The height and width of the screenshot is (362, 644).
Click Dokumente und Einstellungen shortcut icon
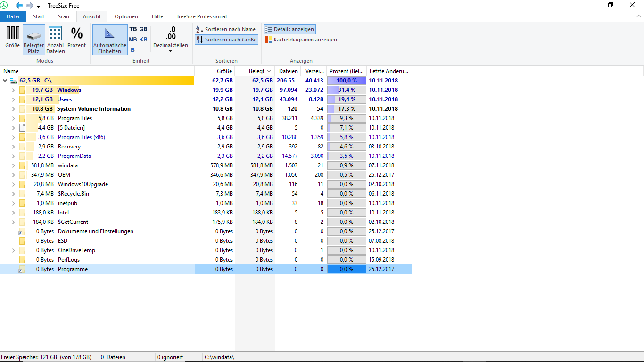(x=22, y=231)
